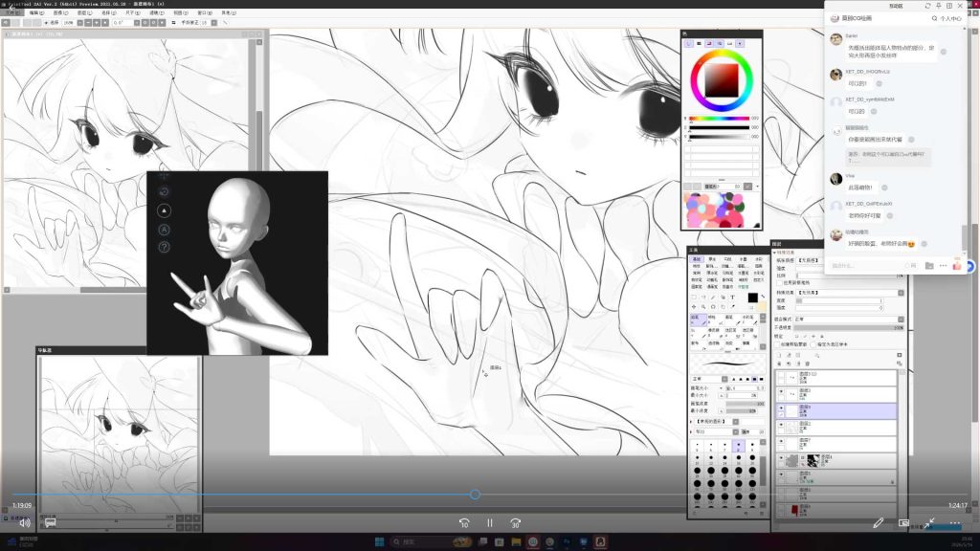The height and width of the screenshot is (551, 980).
Task: Click the pin icon in chat title bar
Action: tap(938, 6)
